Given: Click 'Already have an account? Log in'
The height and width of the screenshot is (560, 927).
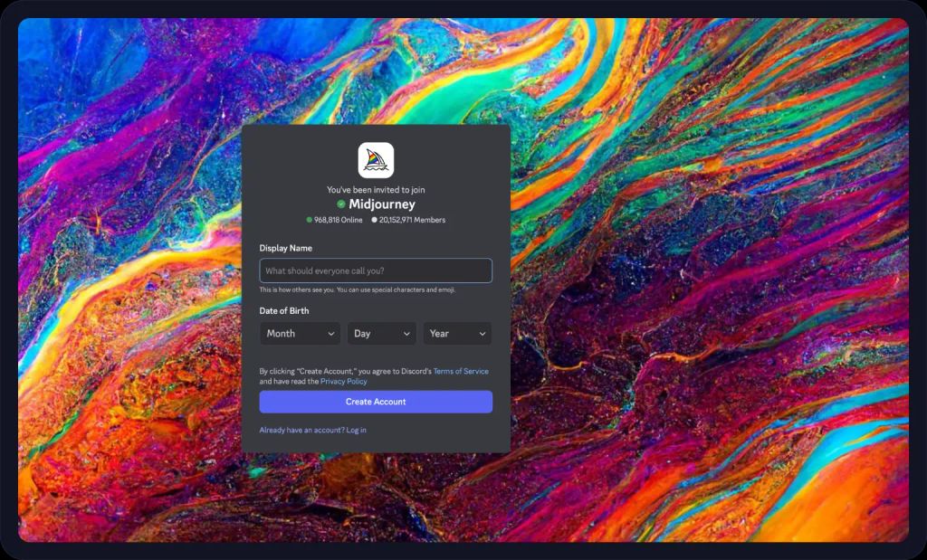Looking at the screenshot, I should click(x=312, y=430).
